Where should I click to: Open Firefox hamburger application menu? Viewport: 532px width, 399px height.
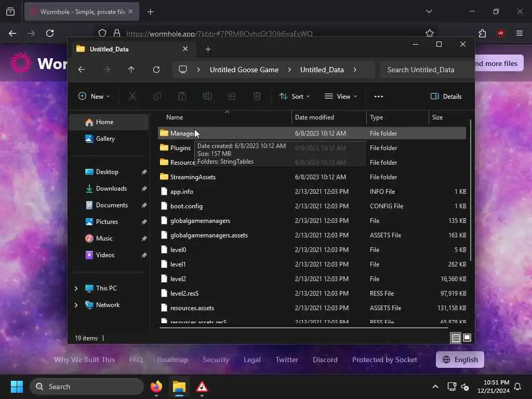520,33
